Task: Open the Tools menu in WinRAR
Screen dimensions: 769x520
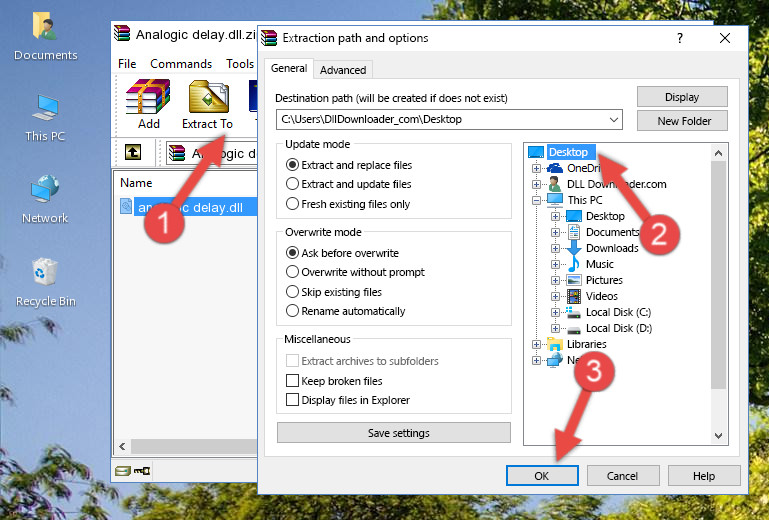Action: (240, 64)
